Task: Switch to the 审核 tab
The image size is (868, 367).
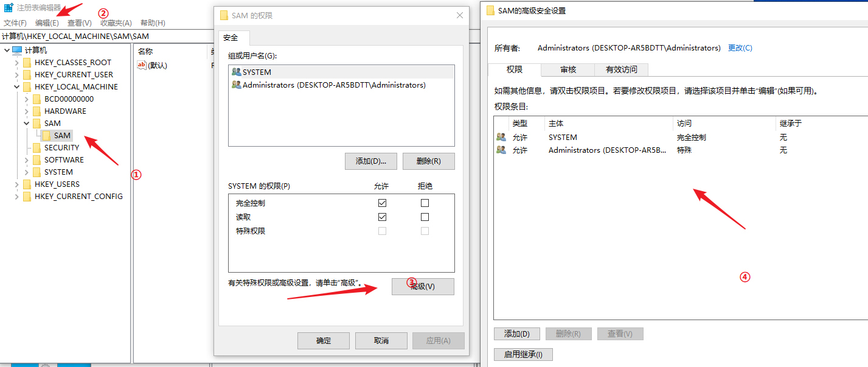Action: 568,70
